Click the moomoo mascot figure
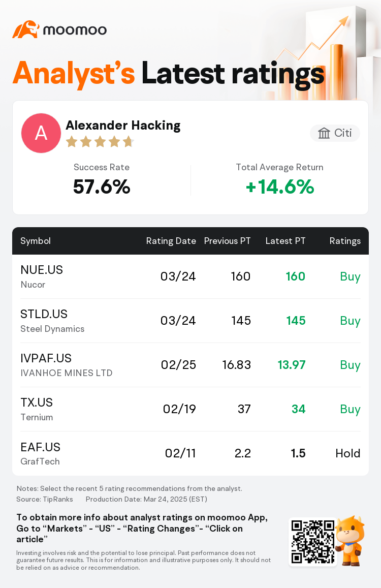This screenshot has height=588, width=381. pyautogui.click(x=349, y=540)
